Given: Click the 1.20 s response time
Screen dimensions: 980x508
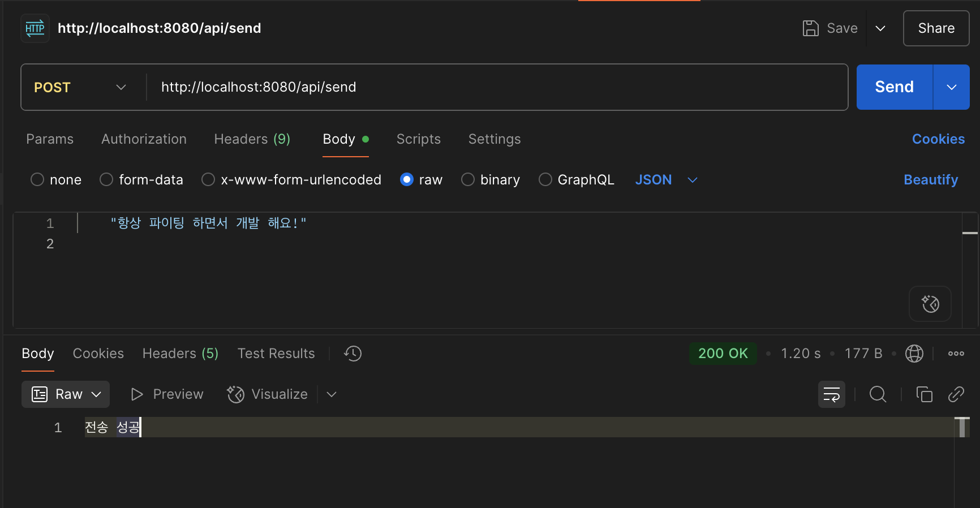Looking at the screenshot, I should (801, 354).
